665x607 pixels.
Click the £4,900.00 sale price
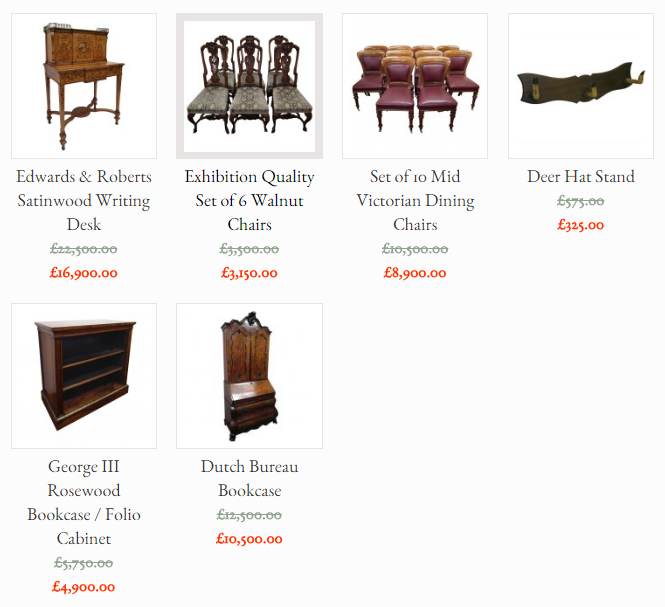pos(84,587)
